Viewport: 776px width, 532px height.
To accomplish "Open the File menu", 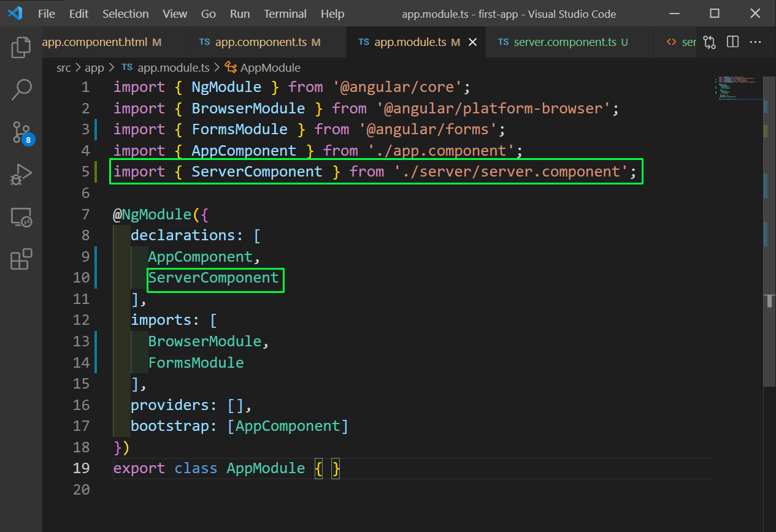I will (46, 13).
